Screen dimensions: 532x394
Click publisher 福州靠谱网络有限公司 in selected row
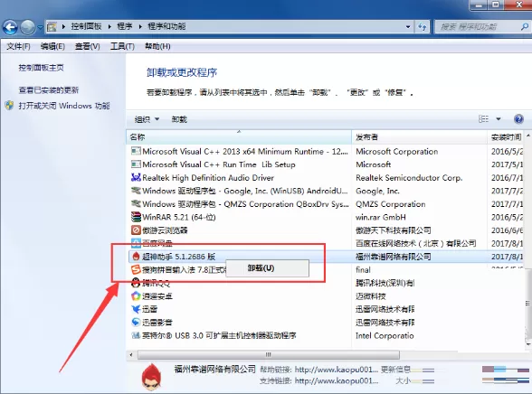(x=394, y=257)
